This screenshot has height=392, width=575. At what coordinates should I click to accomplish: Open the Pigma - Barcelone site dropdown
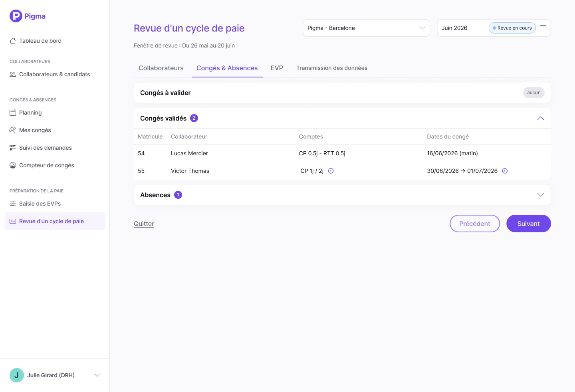click(x=367, y=28)
